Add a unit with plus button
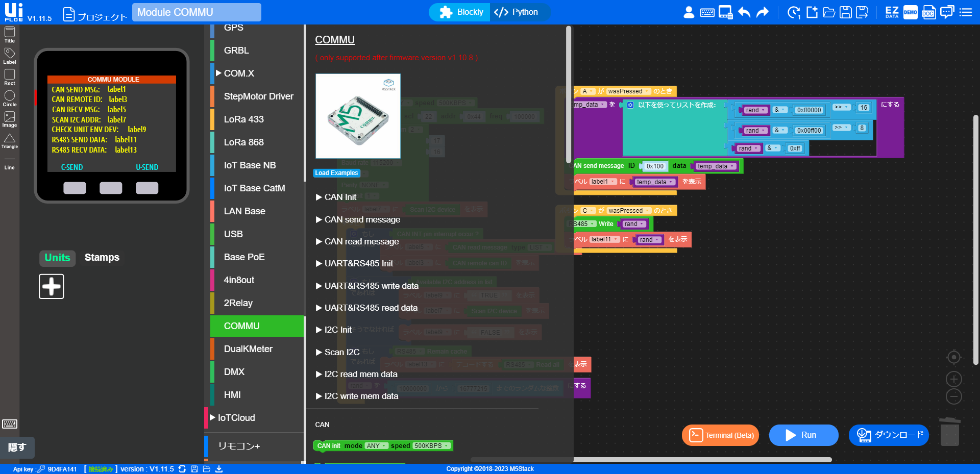Image resolution: width=980 pixels, height=474 pixels. tap(52, 286)
